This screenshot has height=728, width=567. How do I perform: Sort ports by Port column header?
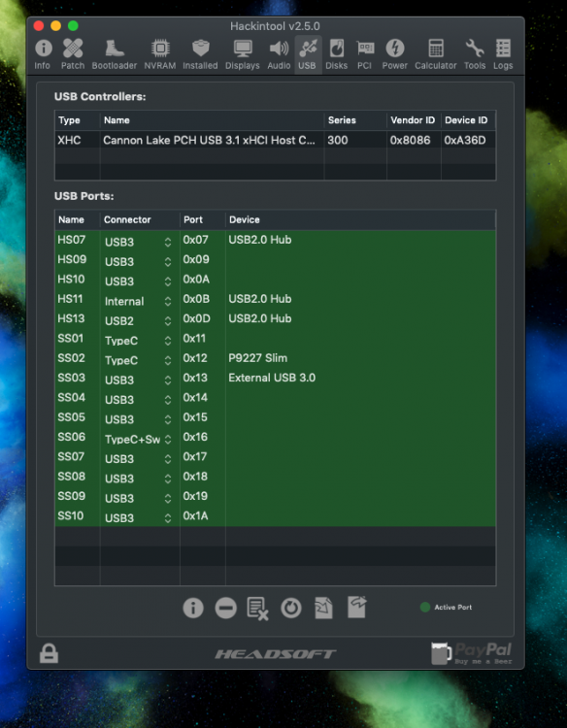[x=203, y=219]
